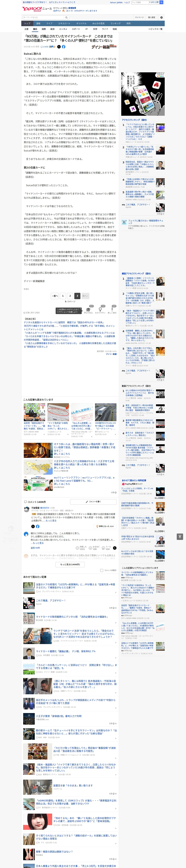Open the みんなの意見 tab

coord(98,24)
